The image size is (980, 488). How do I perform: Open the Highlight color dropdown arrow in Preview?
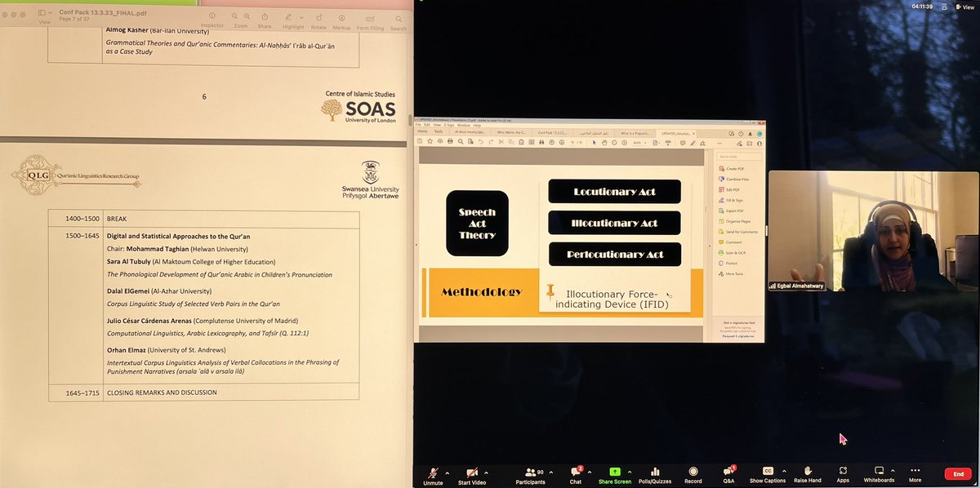click(302, 17)
